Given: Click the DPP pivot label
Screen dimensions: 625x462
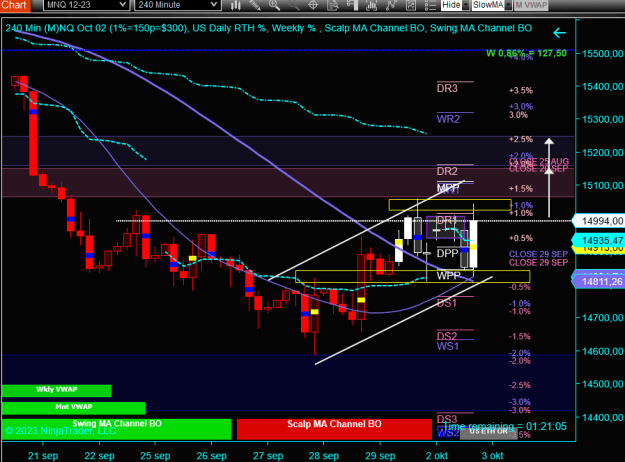Looking at the screenshot, I should coord(448,253).
